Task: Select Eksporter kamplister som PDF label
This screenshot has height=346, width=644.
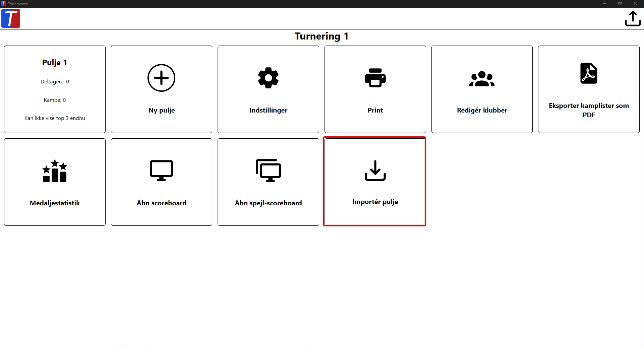Action: coord(589,110)
